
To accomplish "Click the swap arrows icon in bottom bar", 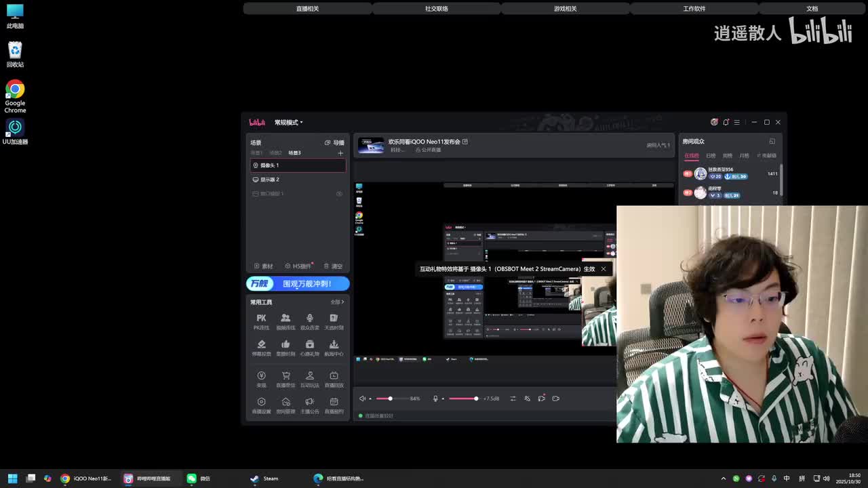I will click(513, 399).
